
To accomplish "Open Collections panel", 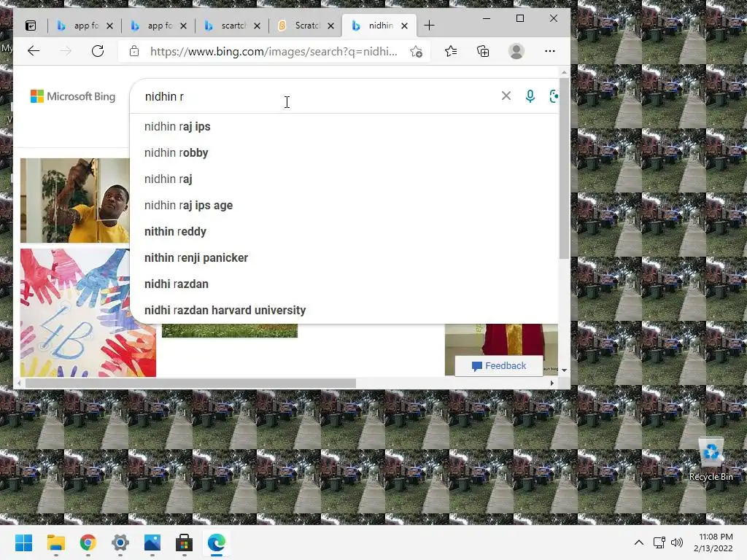I will tap(483, 51).
